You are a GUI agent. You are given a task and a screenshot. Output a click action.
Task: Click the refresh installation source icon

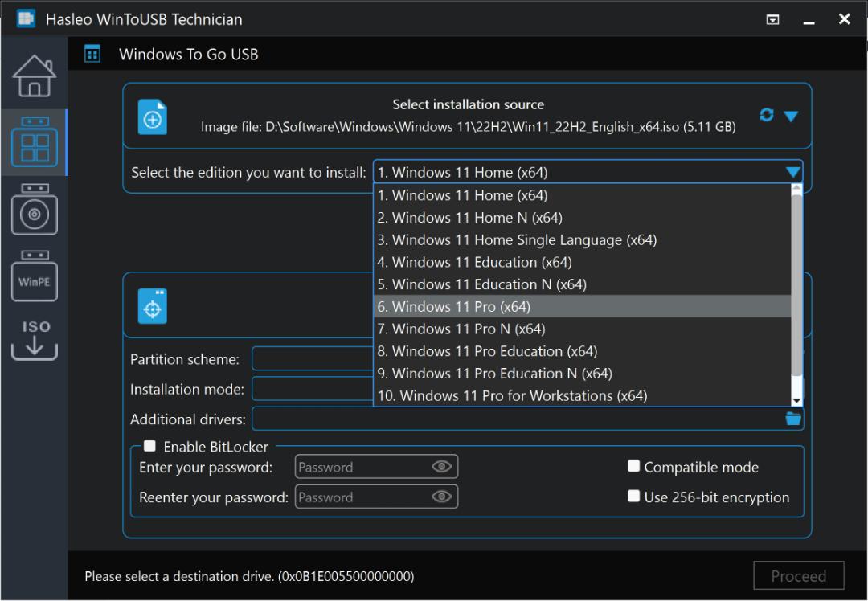tap(766, 115)
